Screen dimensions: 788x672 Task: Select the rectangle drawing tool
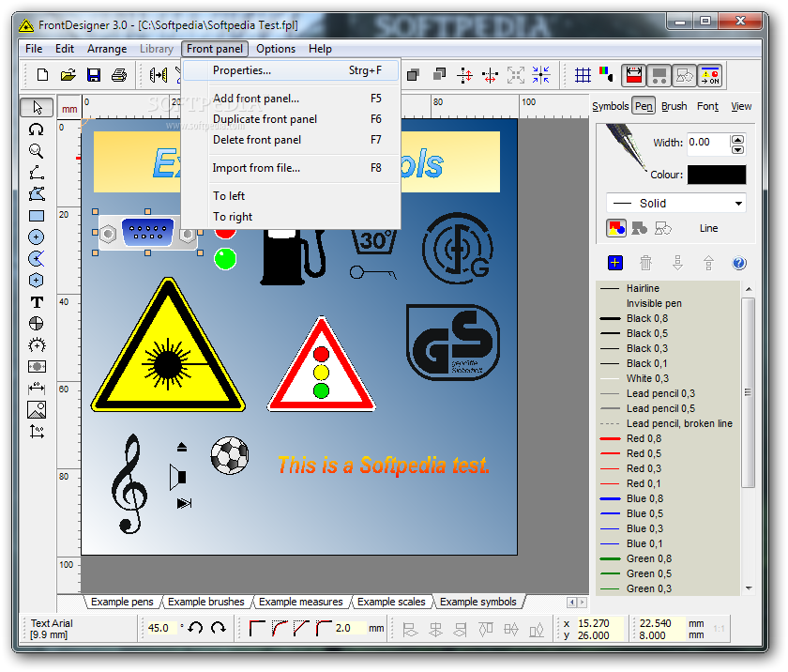(37, 216)
